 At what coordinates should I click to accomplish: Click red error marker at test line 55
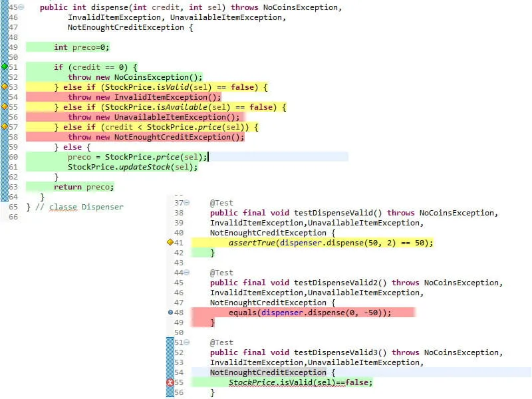point(170,382)
